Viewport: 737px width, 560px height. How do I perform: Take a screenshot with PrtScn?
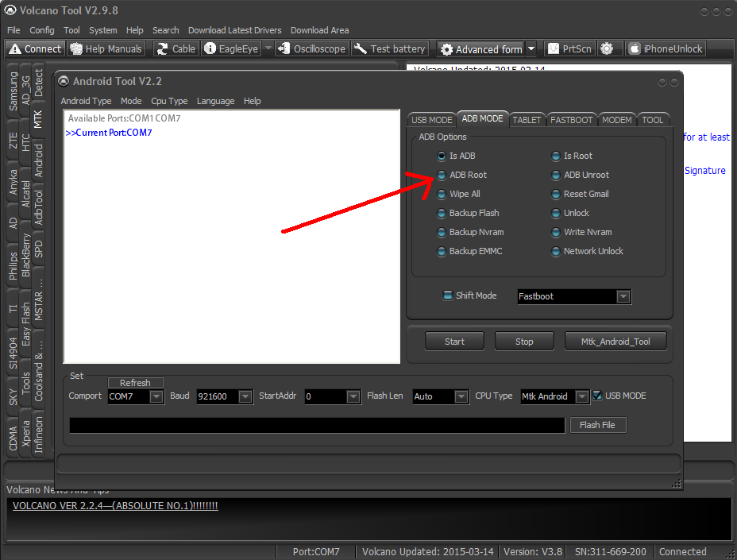click(569, 48)
